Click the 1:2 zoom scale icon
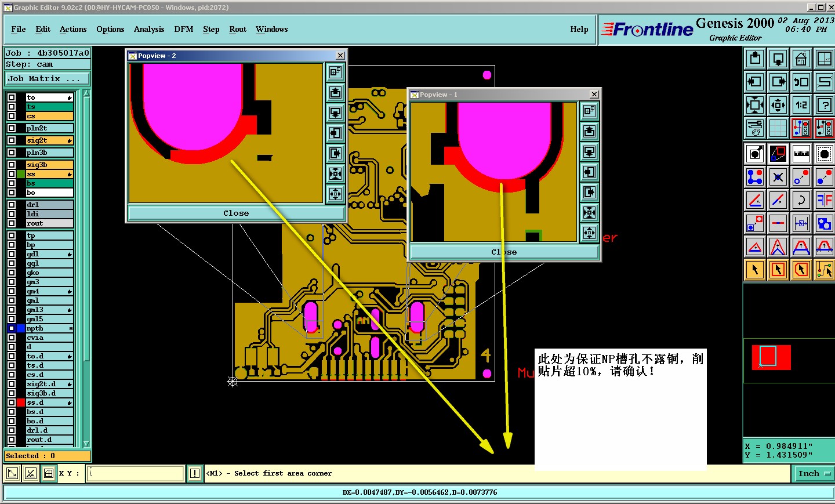This screenshot has height=504, width=835. click(x=801, y=105)
